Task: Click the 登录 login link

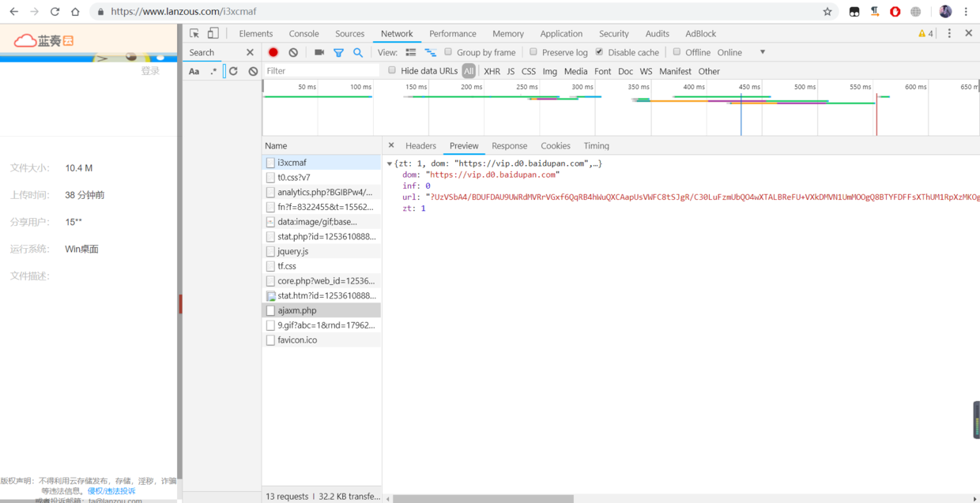Action: 150,70
